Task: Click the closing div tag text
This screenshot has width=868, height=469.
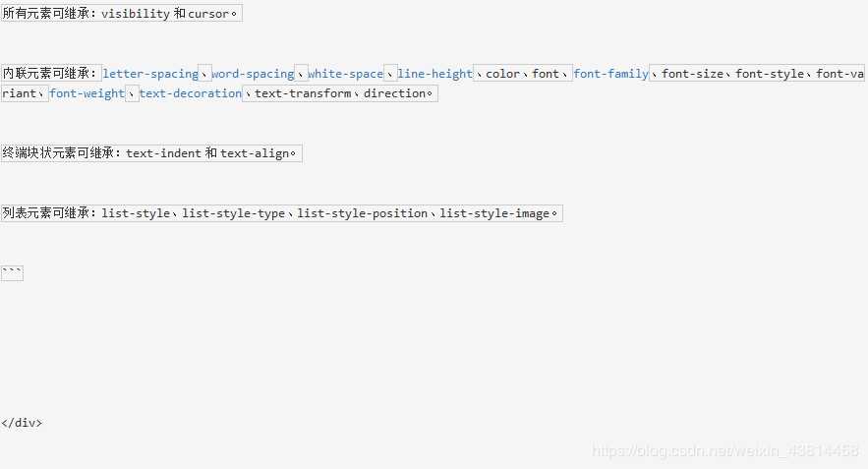Action: tap(22, 423)
